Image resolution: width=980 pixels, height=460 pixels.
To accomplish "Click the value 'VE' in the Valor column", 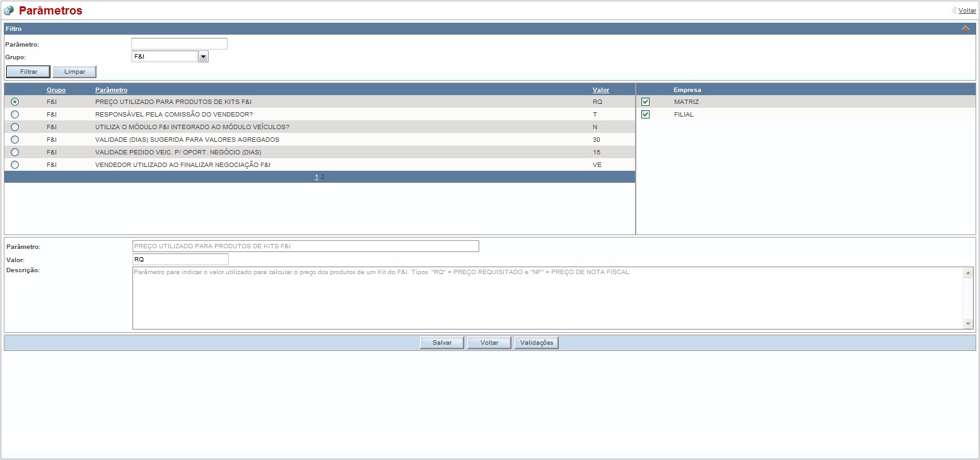I will (597, 164).
